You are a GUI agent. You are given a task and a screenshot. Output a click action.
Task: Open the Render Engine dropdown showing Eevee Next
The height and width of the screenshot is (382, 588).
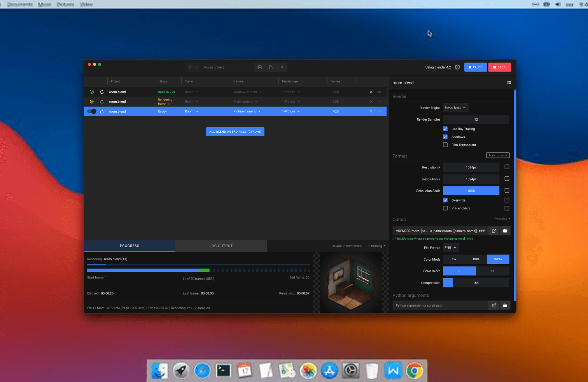click(455, 108)
